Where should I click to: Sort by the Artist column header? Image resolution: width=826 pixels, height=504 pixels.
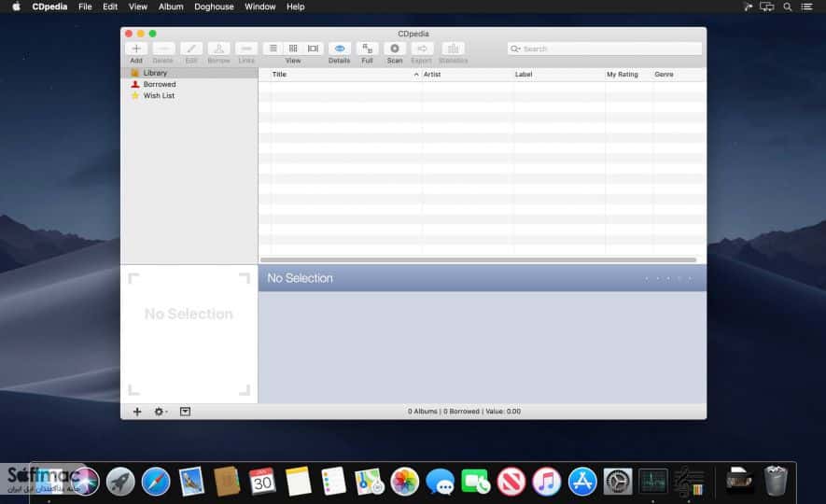(x=432, y=75)
